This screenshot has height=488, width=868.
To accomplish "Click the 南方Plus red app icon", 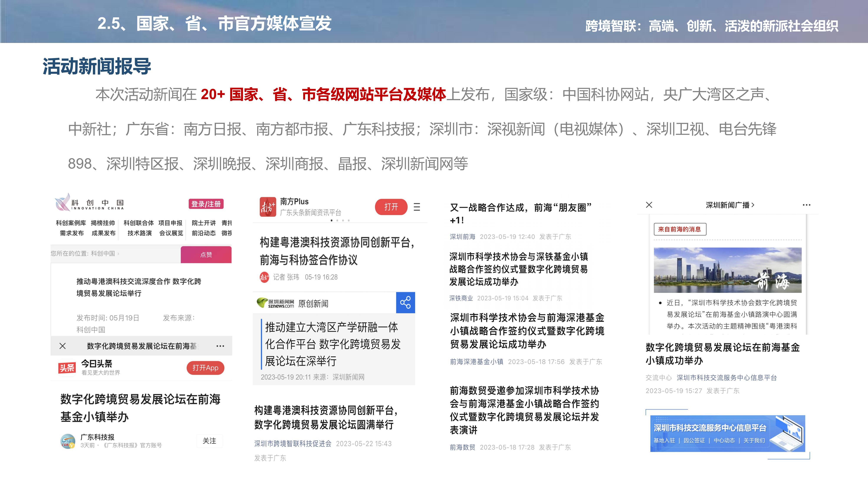I will [x=268, y=207].
